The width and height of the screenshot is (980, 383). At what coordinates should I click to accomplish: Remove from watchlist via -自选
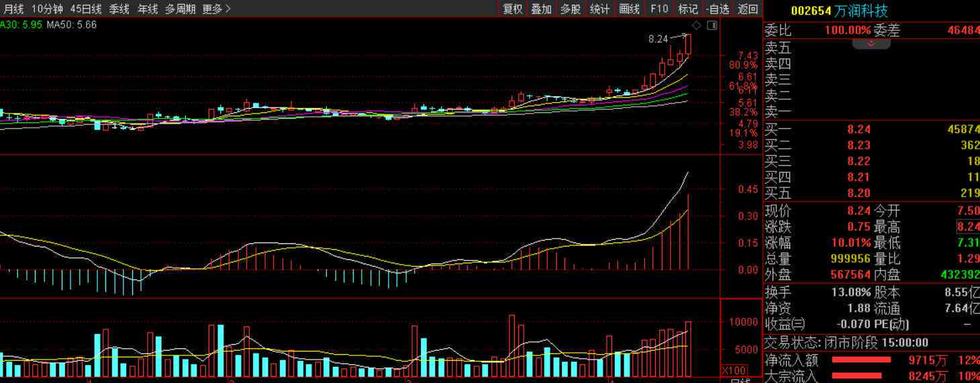pos(718,9)
